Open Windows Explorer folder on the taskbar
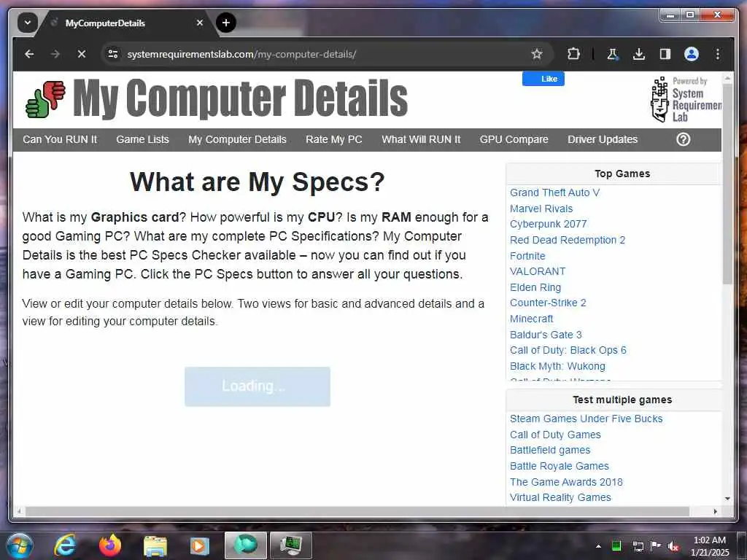747x560 pixels. [155, 545]
